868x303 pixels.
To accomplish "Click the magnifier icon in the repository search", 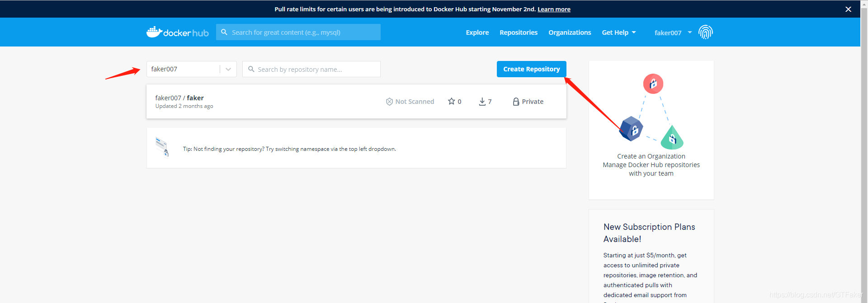I will click(x=251, y=69).
